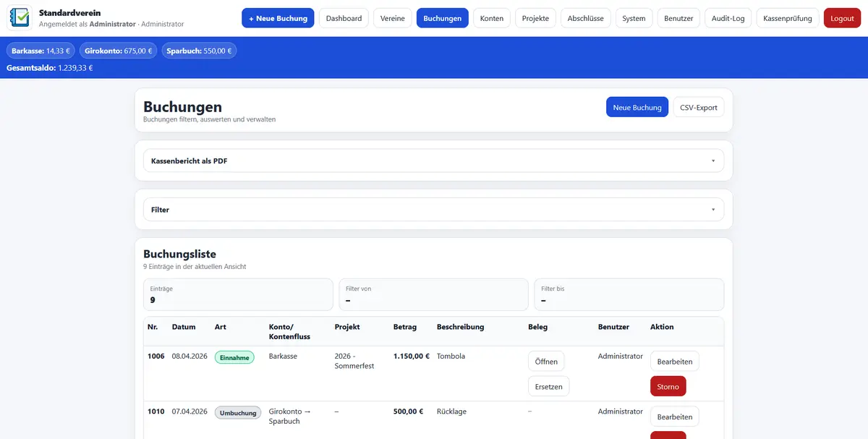The image size is (868, 439).
Task: Cancel booking 1006 using Storno
Action: click(668, 386)
